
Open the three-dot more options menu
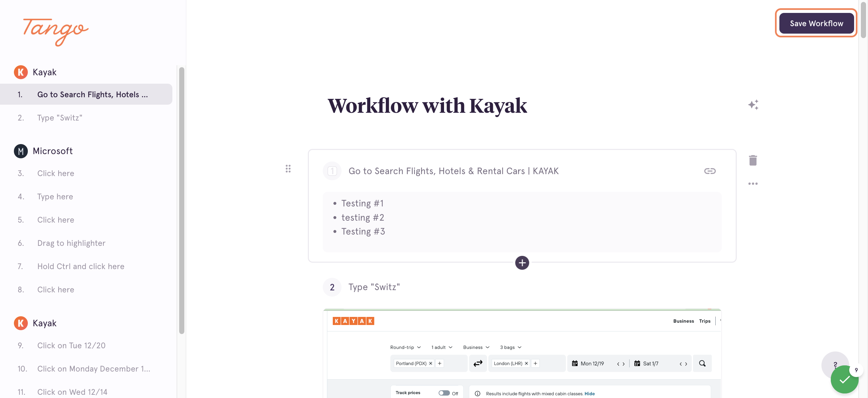(753, 183)
